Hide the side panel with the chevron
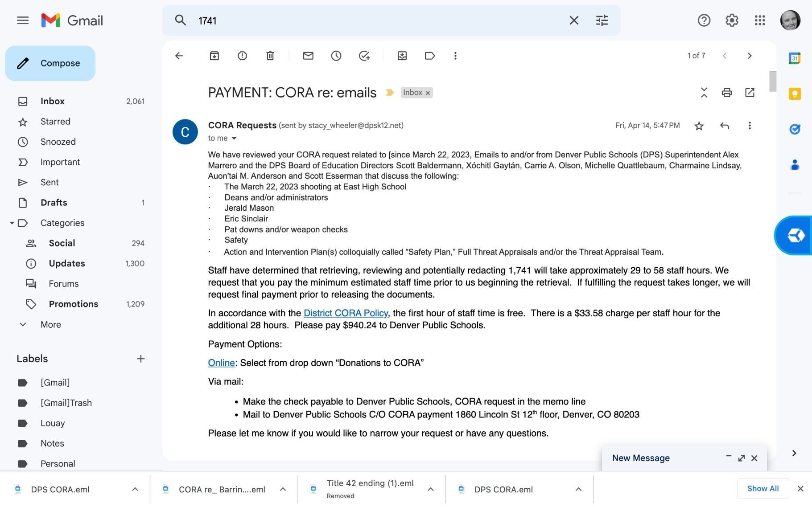The width and height of the screenshot is (812, 507). (794, 454)
